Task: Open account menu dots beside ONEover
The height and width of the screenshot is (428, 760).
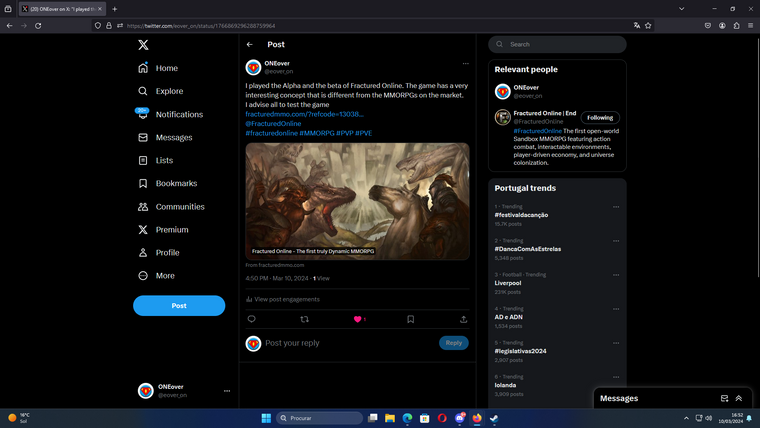Action: tap(227, 391)
